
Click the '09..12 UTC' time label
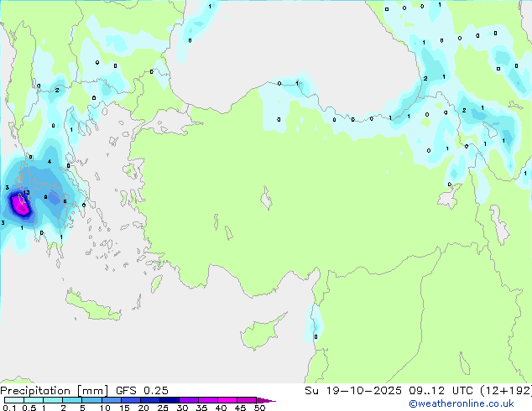(x=441, y=391)
